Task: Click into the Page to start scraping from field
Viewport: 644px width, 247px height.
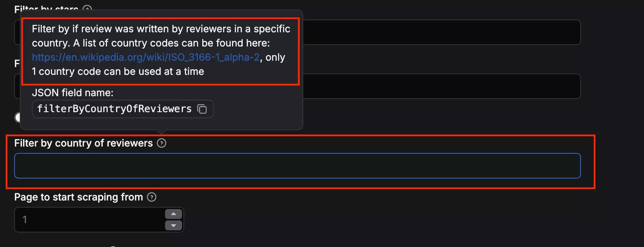Action: pos(89,220)
